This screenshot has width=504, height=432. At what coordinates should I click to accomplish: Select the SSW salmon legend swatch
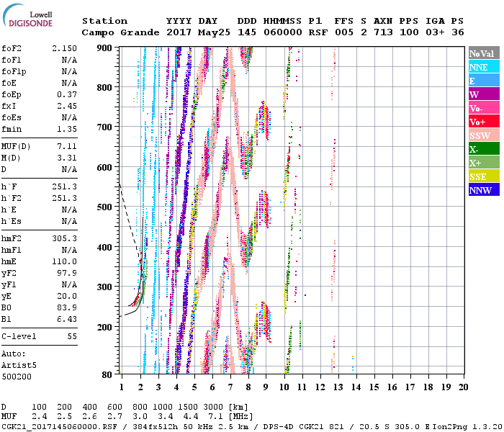tap(484, 135)
